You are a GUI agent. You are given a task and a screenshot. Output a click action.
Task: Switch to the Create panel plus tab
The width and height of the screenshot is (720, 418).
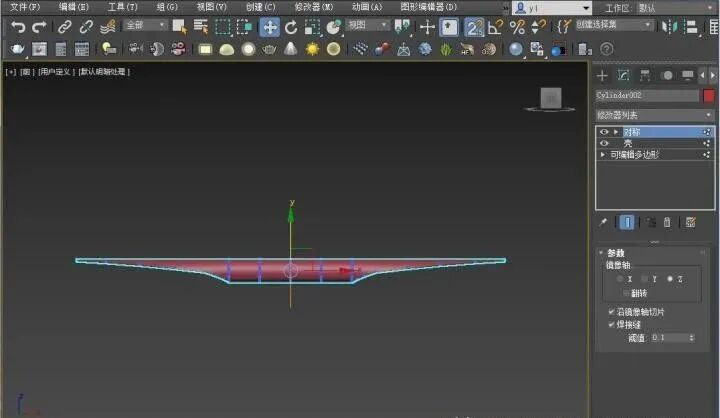(x=602, y=75)
